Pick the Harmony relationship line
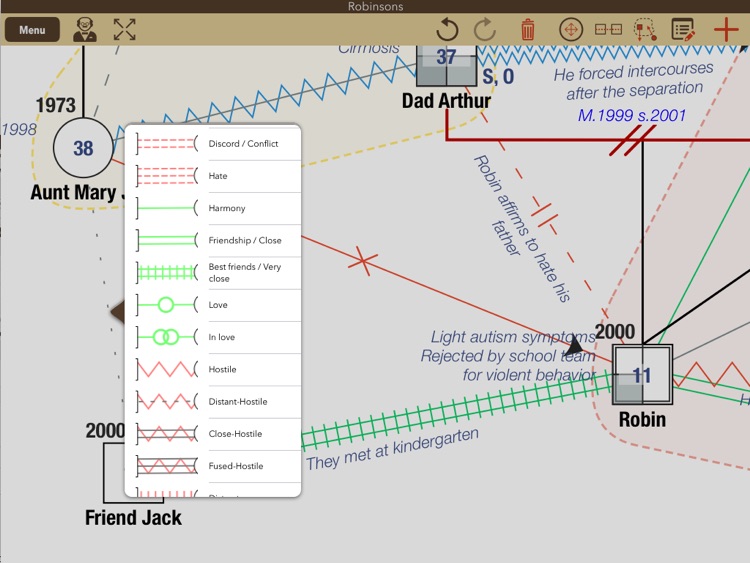This screenshot has width=750, height=563. (x=213, y=208)
